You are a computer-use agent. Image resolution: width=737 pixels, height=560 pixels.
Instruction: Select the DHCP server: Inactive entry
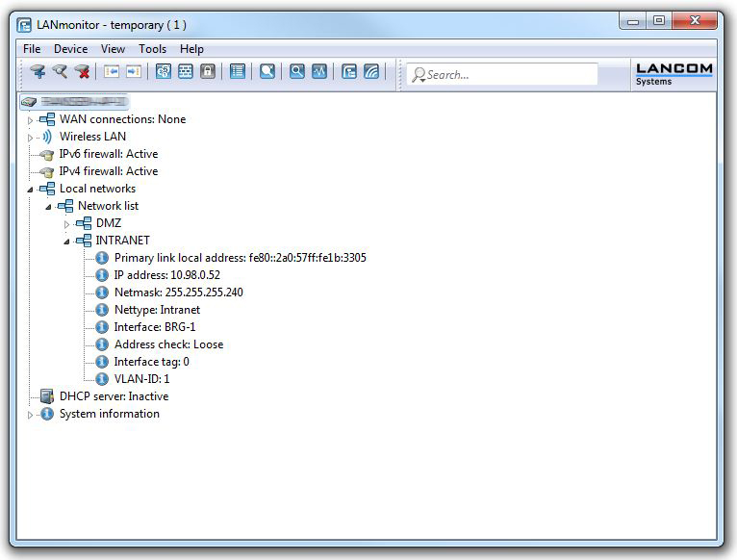pyautogui.click(x=114, y=396)
